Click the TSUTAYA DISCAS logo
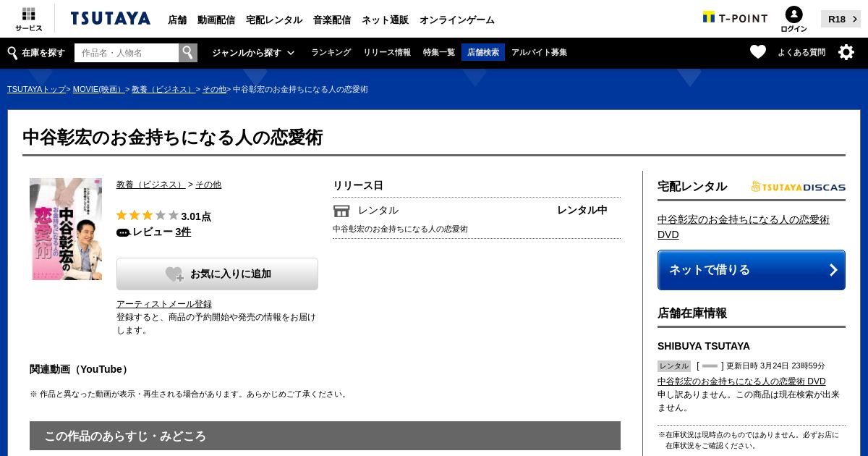Viewport: 868px width, 456px height. 799,187
